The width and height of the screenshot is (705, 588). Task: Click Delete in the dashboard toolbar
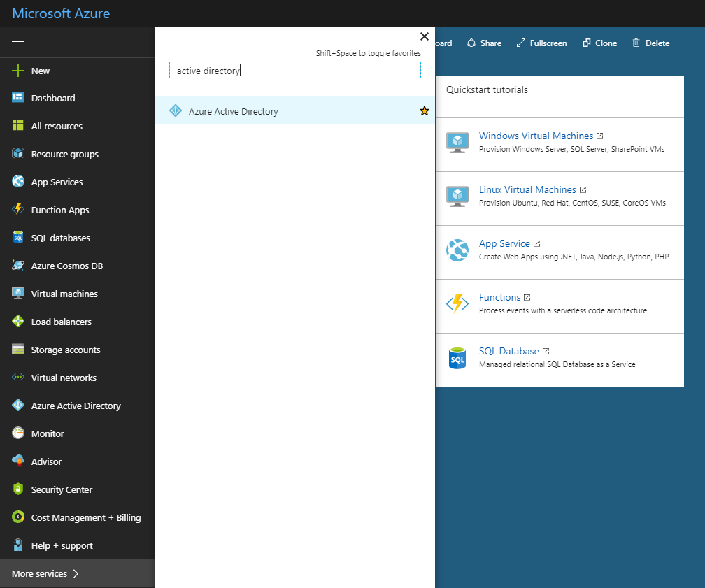pos(651,43)
